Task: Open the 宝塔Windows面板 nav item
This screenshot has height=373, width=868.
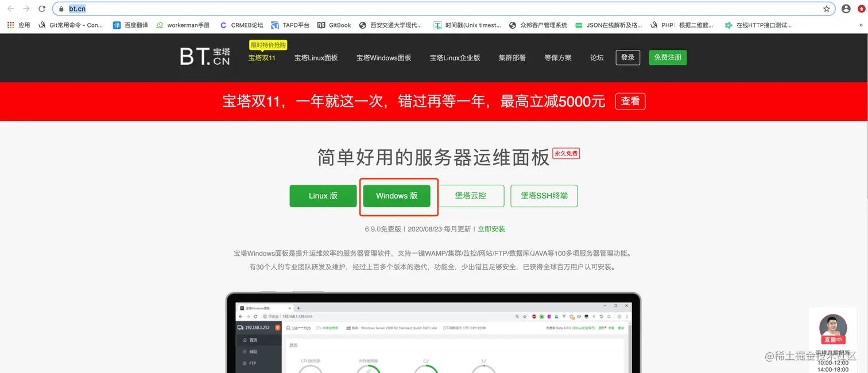Action: click(383, 57)
